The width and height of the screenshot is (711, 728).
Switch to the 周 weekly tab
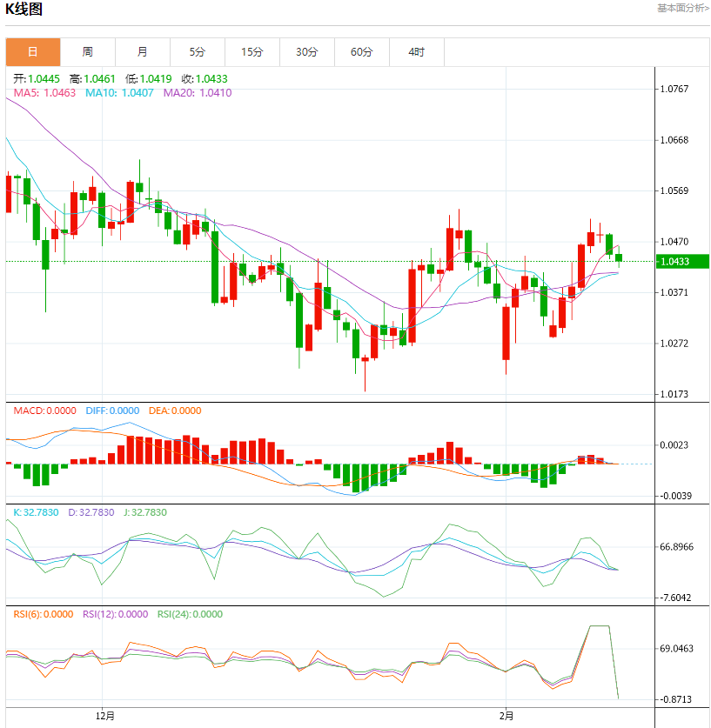88,52
